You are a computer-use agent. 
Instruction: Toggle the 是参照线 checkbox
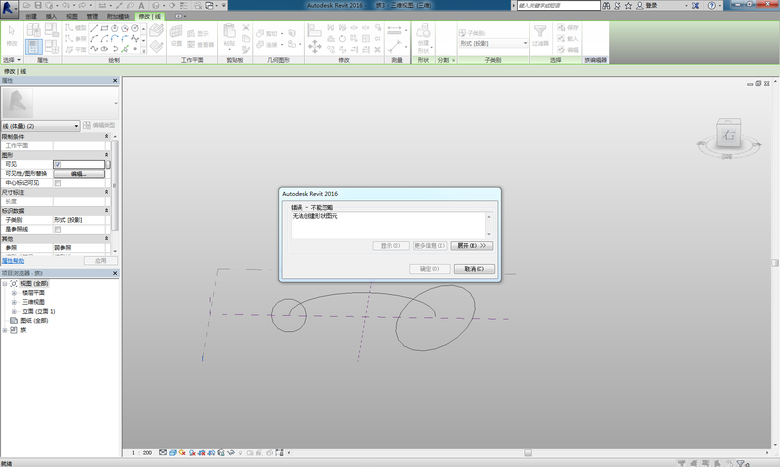pyautogui.click(x=58, y=229)
